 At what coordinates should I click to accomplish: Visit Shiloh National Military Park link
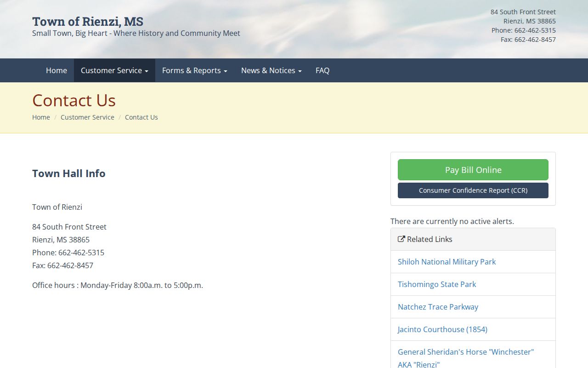point(447,262)
